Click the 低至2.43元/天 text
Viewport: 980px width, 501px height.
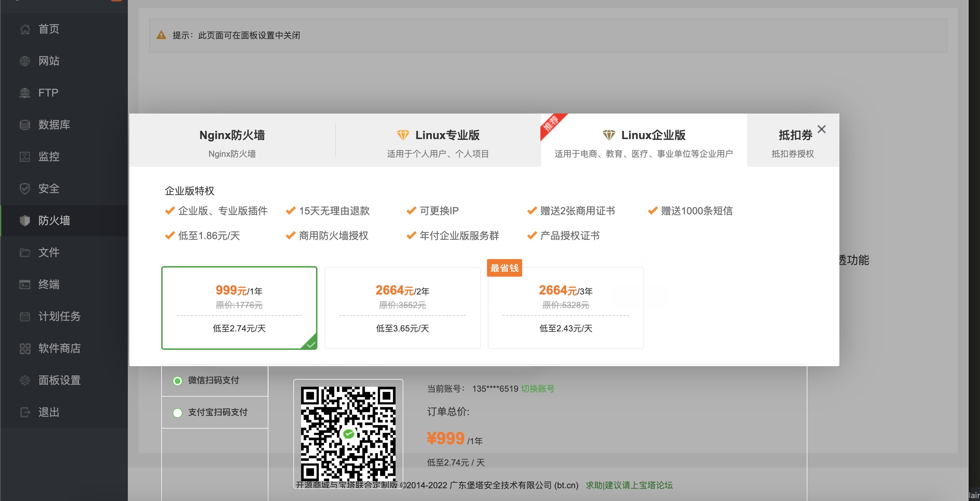[x=566, y=329]
